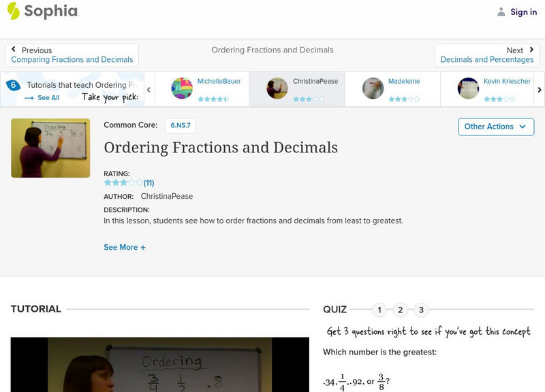Click the number 6 tutorials badge
Viewport: 545px width, 392px height.
(x=13, y=85)
